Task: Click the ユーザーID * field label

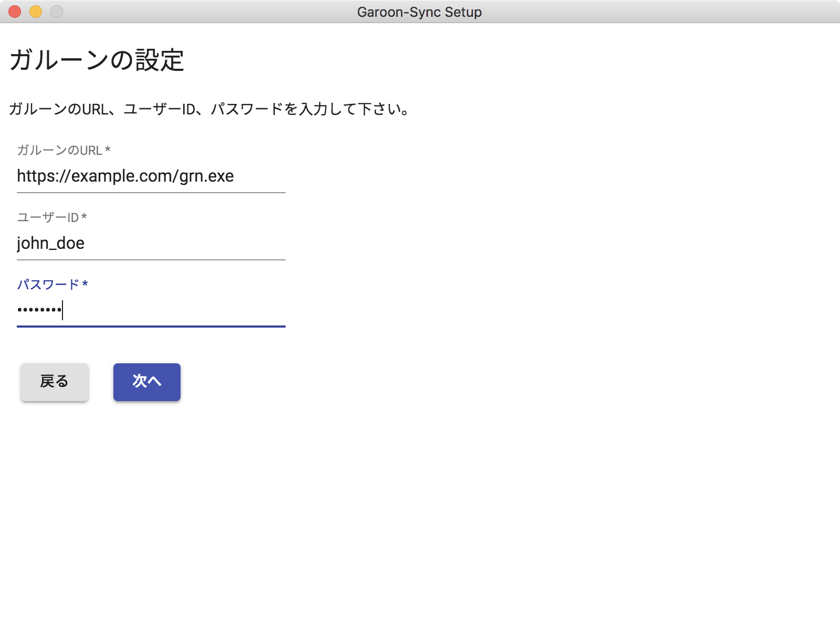Action: click(52, 217)
